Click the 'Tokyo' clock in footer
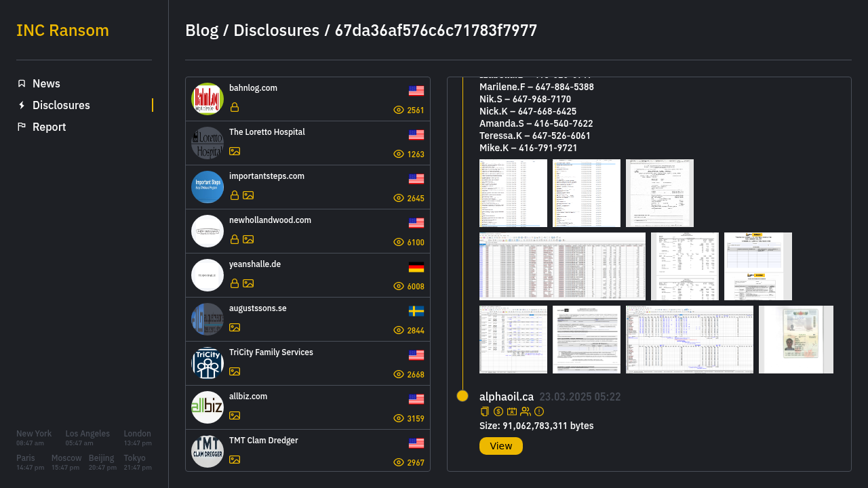The width and height of the screenshot is (868, 488). (138, 462)
